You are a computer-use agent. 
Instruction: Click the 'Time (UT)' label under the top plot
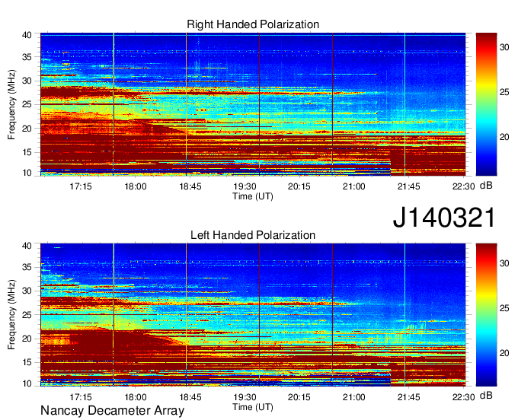coord(253,196)
